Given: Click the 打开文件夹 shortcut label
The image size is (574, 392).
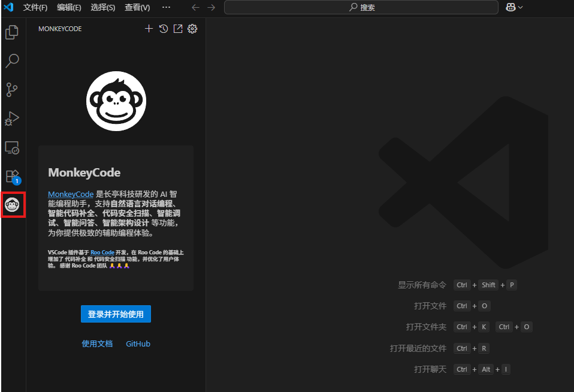Looking at the screenshot, I should pos(426,327).
